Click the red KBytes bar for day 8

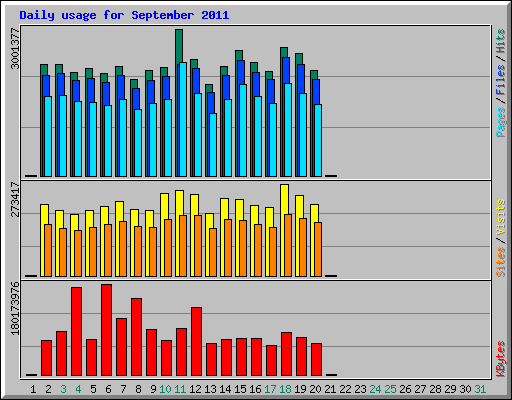(x=136, y=337)
